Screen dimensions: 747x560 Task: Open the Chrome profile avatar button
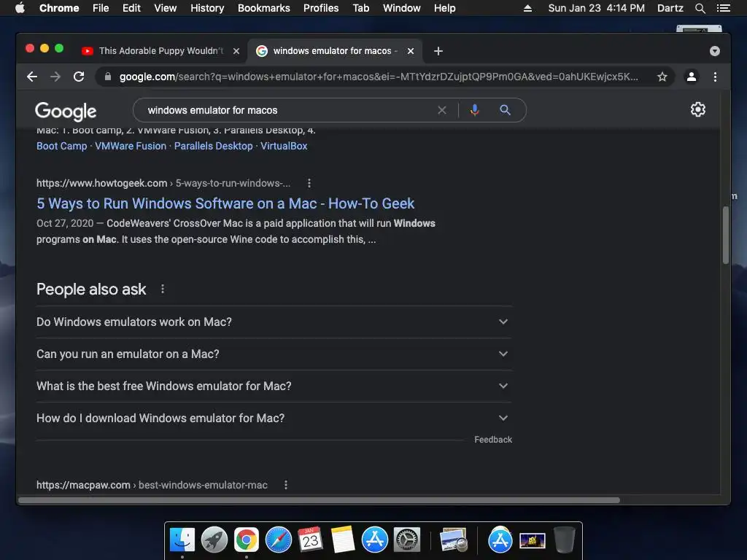click(x=692, y=77)
